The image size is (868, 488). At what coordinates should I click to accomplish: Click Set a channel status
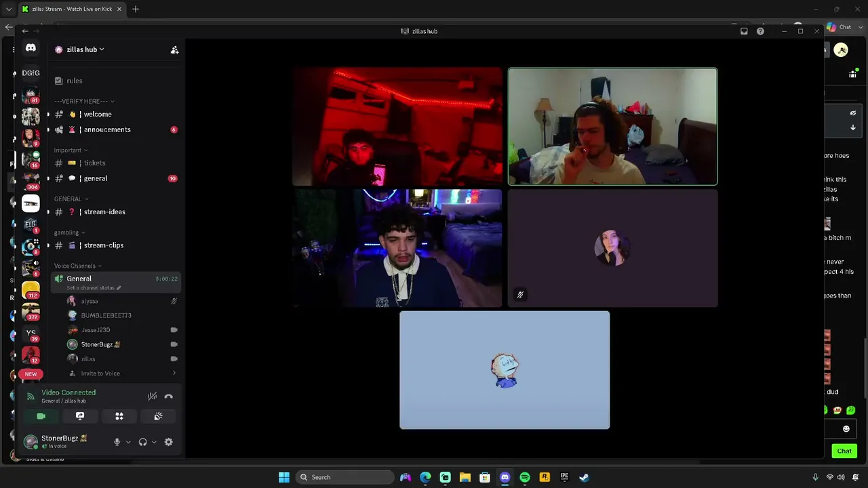coord(94,288)
